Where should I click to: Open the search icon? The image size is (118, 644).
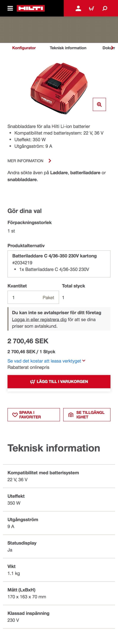pyautogui.click(x=105, y=8)
